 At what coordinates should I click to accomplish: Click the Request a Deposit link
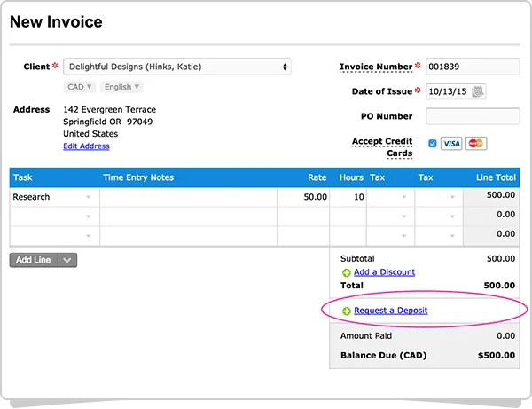390,311
